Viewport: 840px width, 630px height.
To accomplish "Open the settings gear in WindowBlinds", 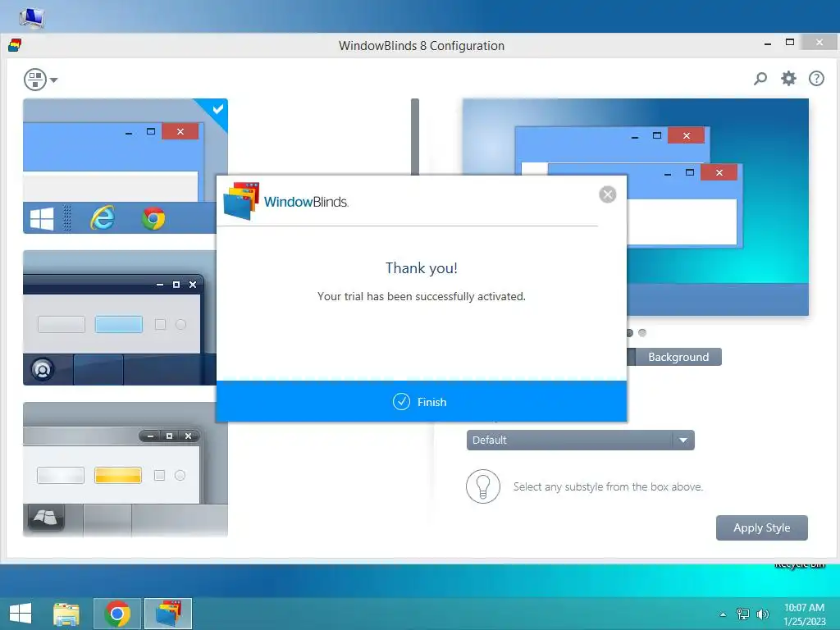I will coord(788,79).
